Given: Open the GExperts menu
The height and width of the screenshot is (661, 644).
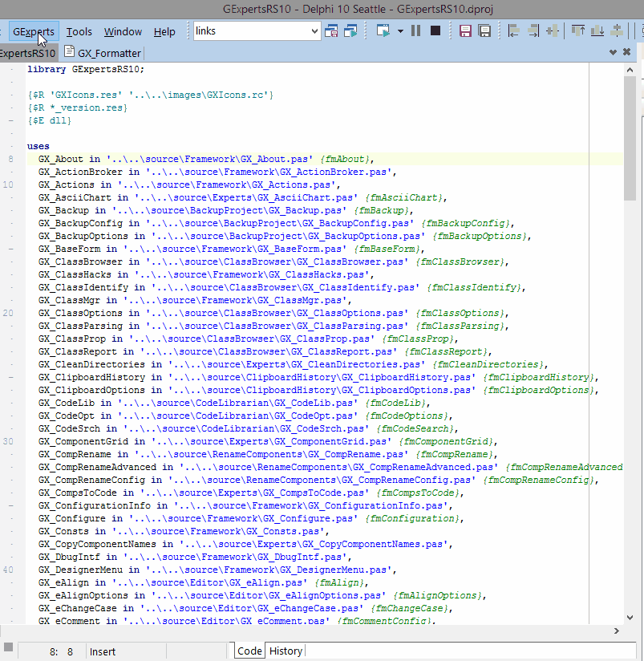Looking at the screenshot, I should [x=34, y=31].
